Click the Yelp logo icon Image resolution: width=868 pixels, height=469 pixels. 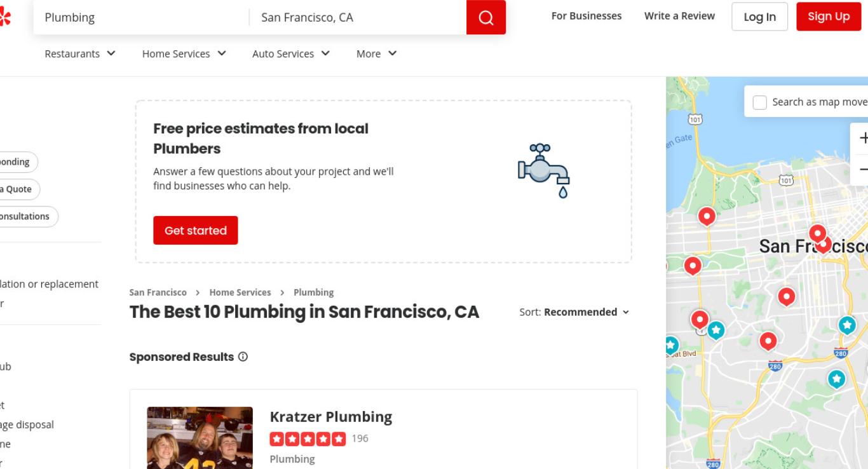[x=4, y=17]
